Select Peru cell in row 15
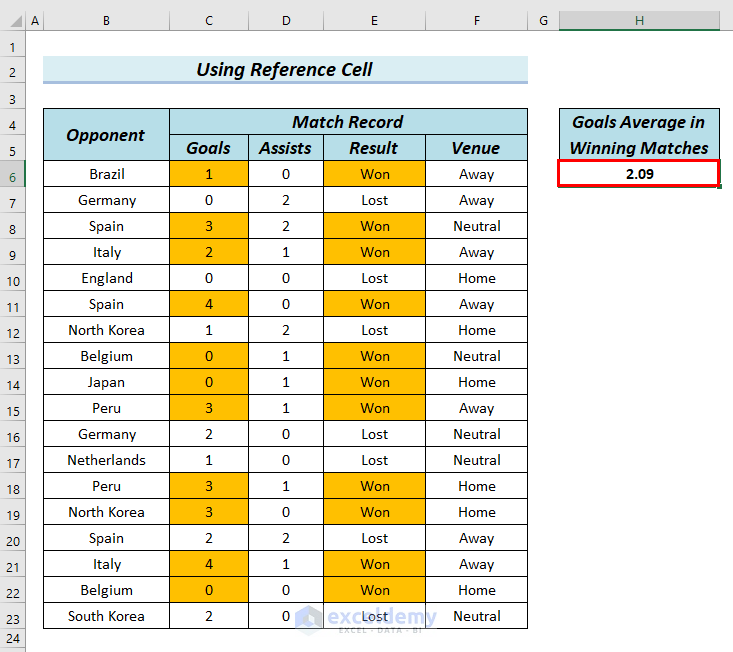 (x=106, y=408)
